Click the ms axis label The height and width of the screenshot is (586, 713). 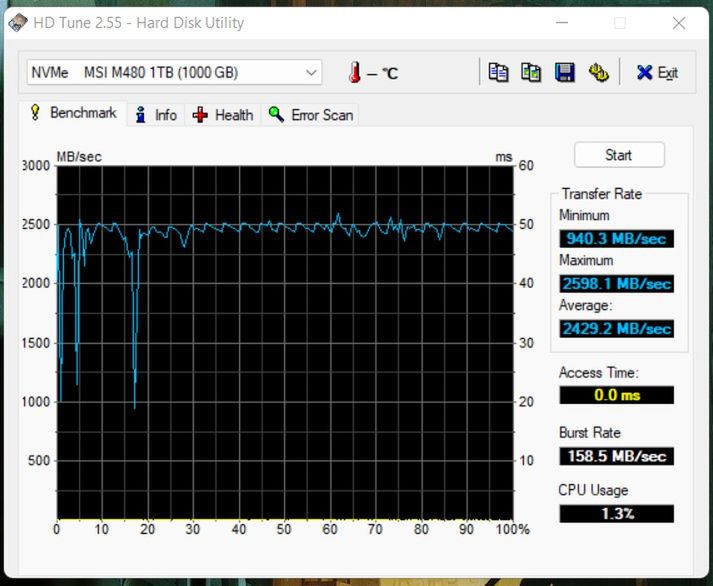[503, 157]
